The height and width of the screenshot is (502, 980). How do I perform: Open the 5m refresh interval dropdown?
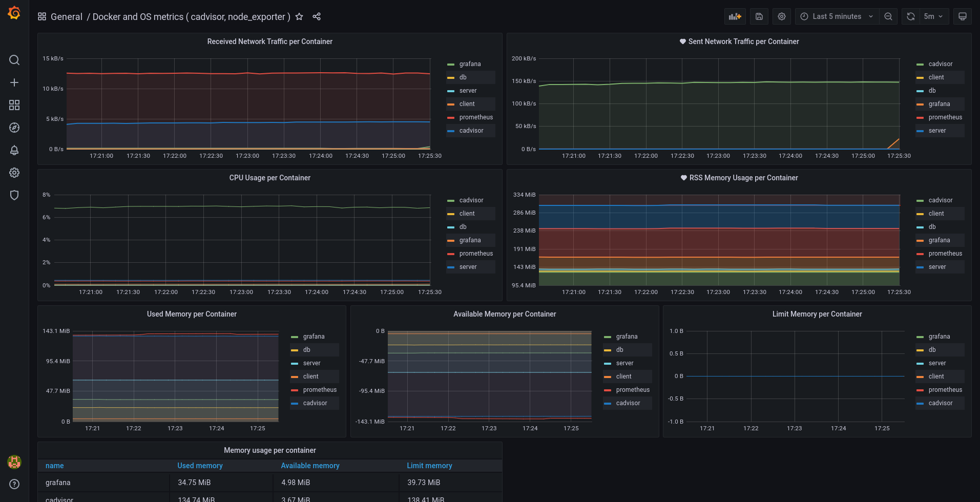click(933, 16)
